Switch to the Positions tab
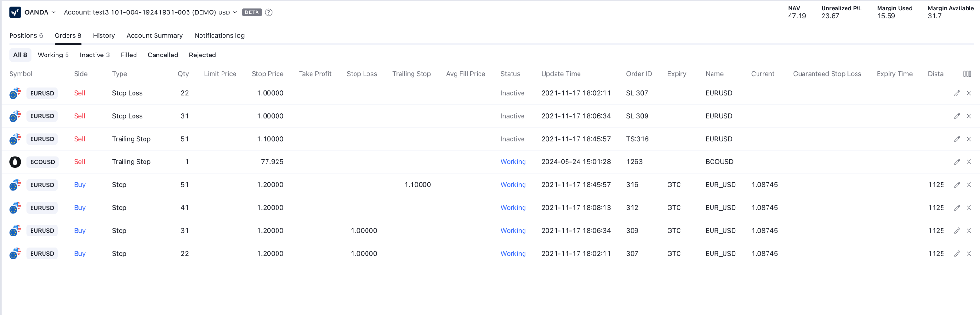Screen dimensions: 980x315 point(26,35)
